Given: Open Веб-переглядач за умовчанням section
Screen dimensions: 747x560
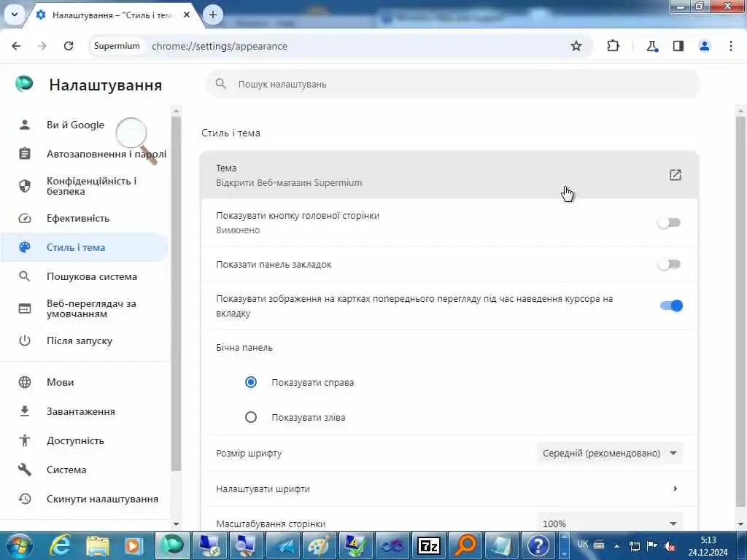Looking at the screenshot, I should click(x=85, y=308).
